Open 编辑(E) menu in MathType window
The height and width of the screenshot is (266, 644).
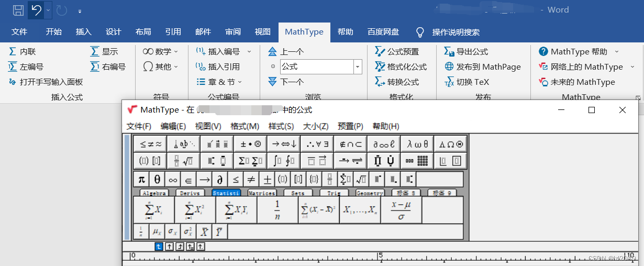173,126
